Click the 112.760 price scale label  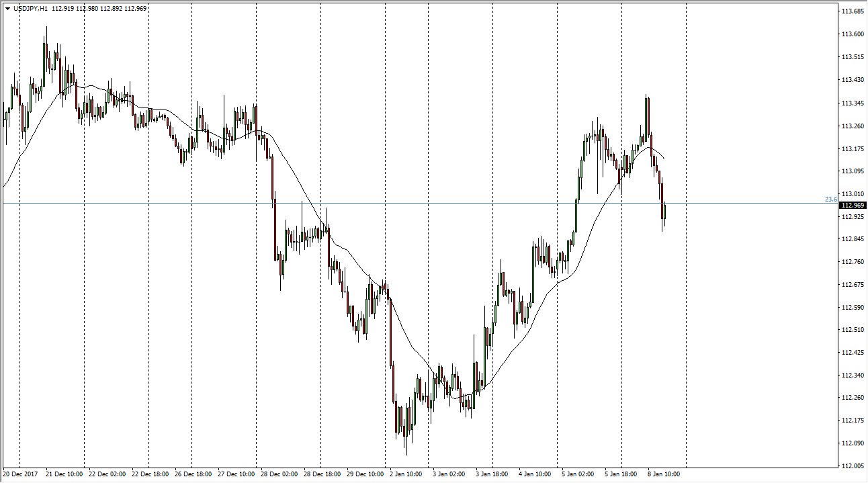(852, 262)
